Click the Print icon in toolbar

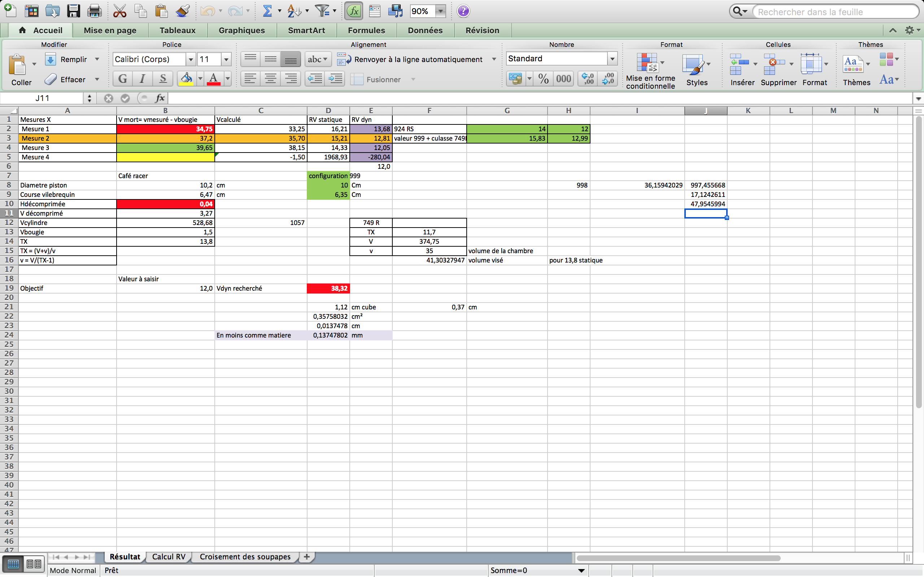pos(94,11)
